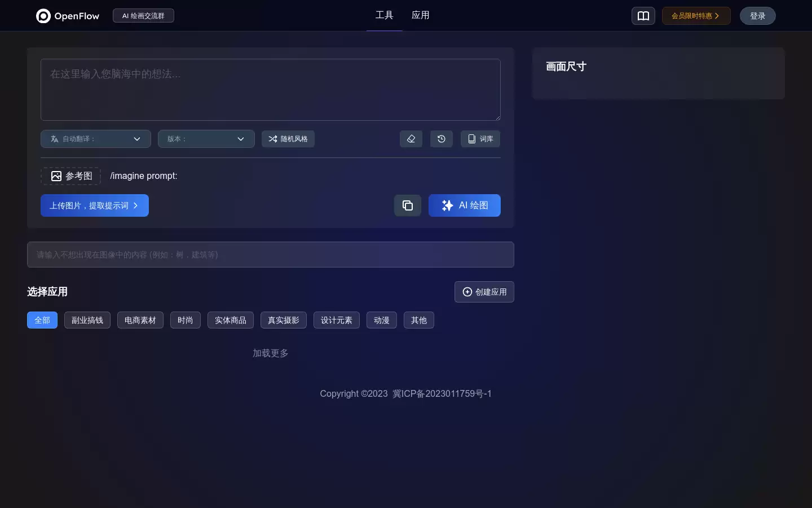The image size is (812, 508).
Task: Expand the 自动翻译 dropdown
Action: [96, 139]
